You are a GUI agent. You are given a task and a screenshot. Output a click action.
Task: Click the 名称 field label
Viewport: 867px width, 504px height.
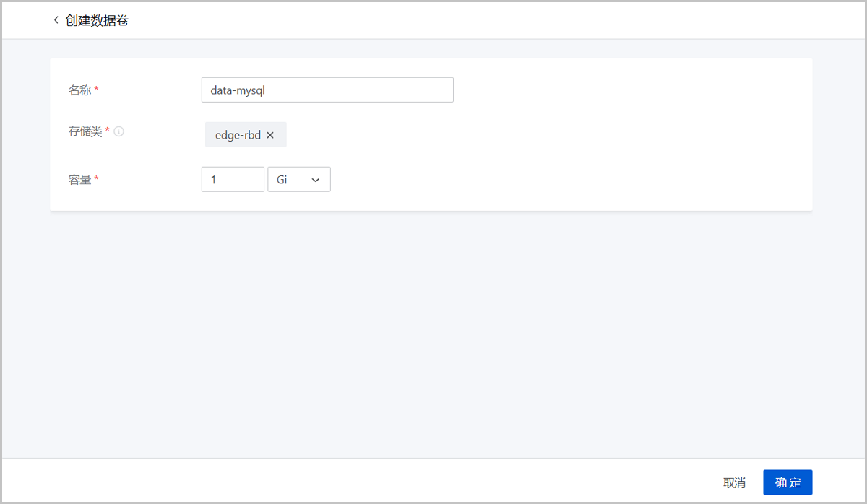pos(79,90)
